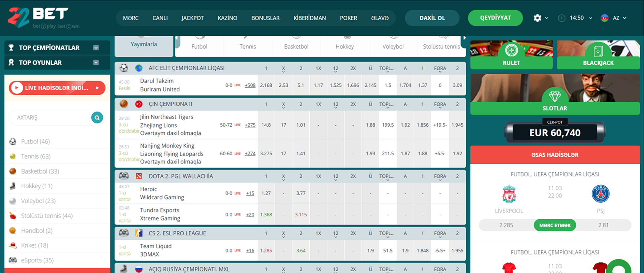Switch to Yayımlarla tab
644x273 pixels.
pos(144,46)
